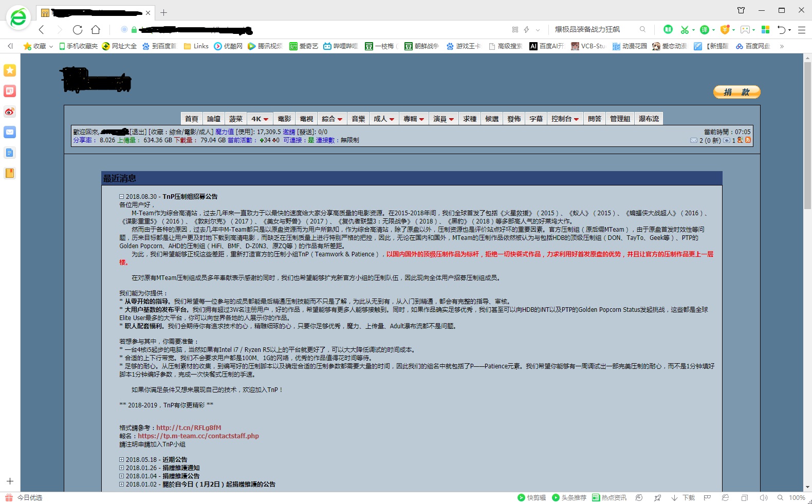Screen dimensions: 812x504
Task: Open the 首頁 menu tab
Action: [192, 119]
